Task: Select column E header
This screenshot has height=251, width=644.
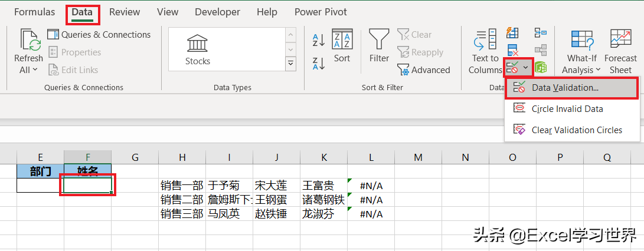Action: 40,157
